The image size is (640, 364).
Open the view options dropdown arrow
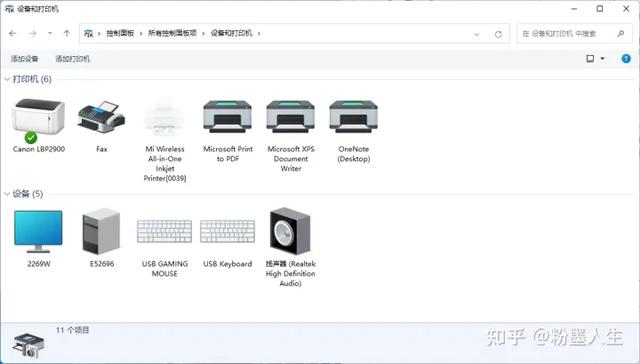click(x=602, y=59)
